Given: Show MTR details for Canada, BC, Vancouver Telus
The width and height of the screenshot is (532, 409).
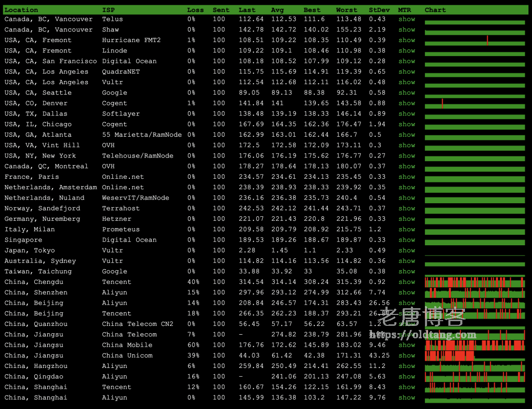Looking at the screenshot, I should click(x=407, y=19).
